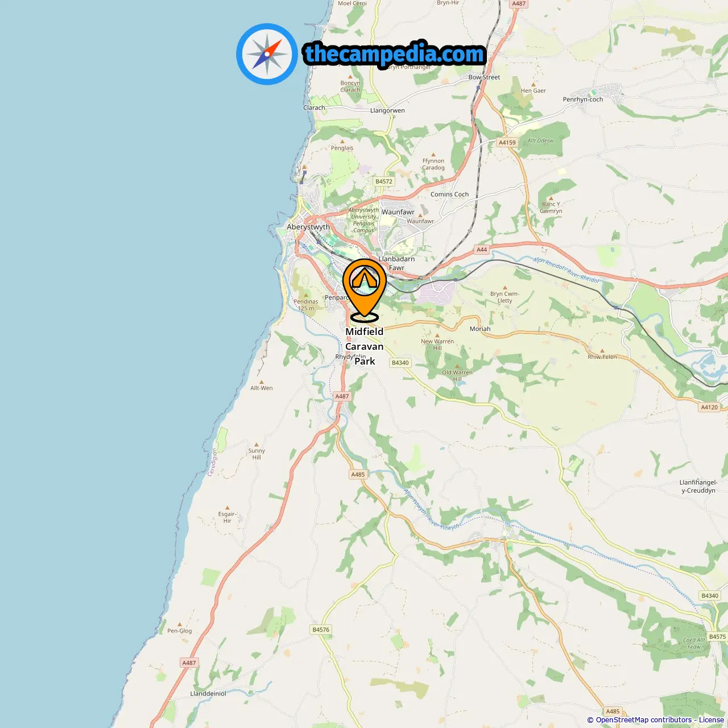Click the B4340 road shield near Midfield
The image size is (728, 728).
[x=400, y=363]
